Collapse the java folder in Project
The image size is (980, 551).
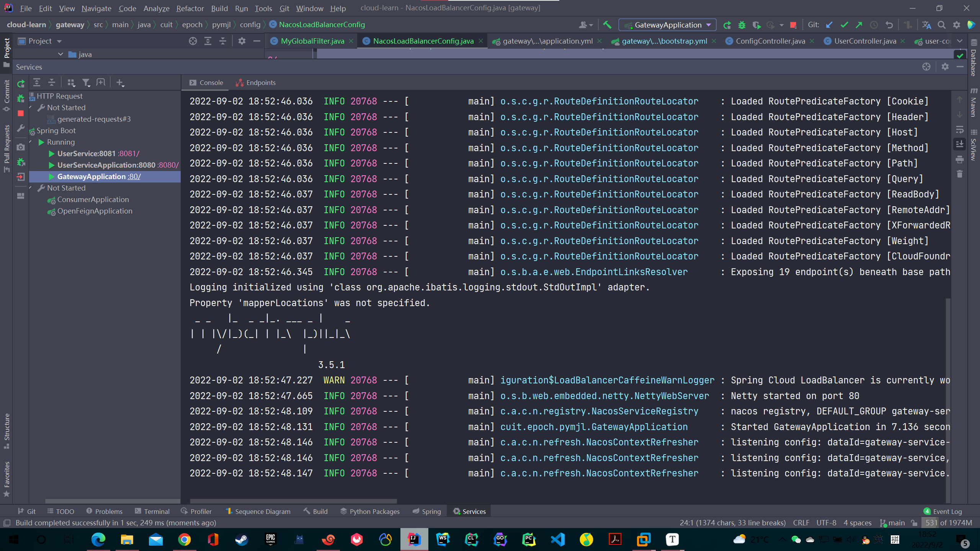click(60, 54)
